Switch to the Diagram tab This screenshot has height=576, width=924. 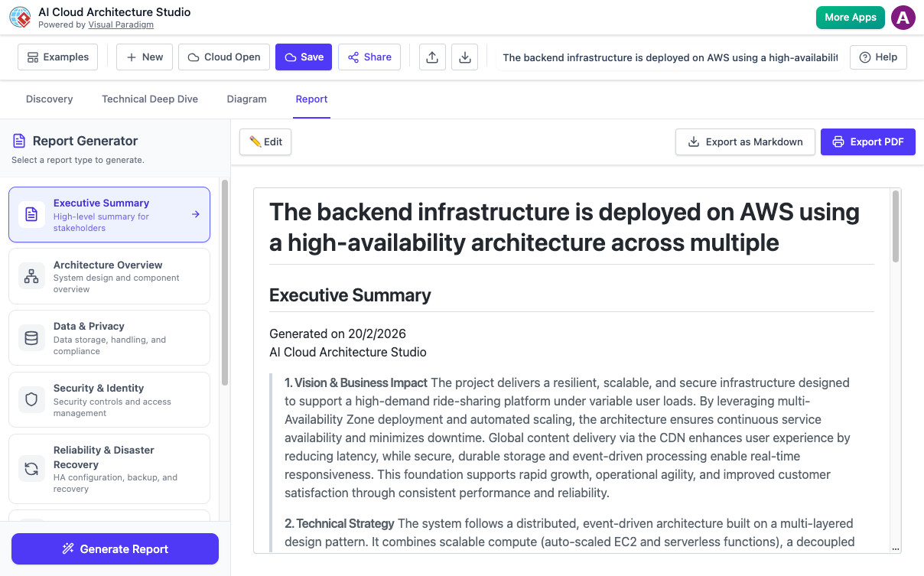246,99
